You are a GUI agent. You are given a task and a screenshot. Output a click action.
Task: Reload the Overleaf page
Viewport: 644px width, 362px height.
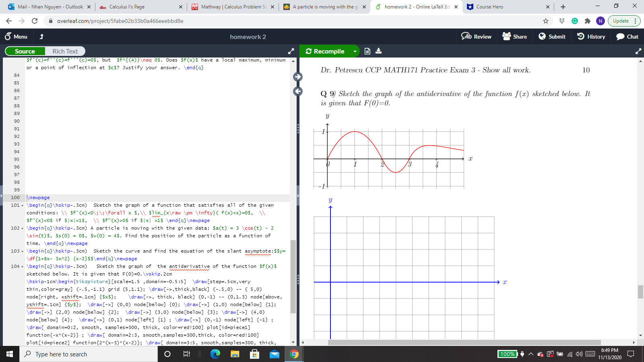coord(35,21)
